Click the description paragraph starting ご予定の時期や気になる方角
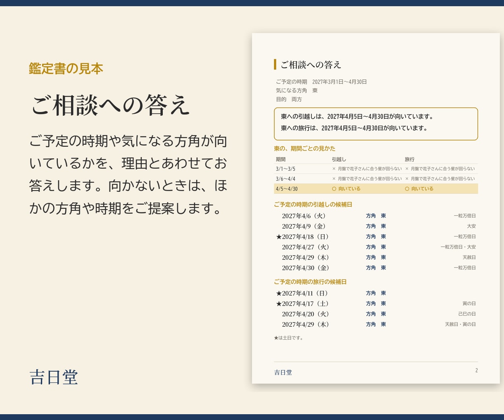 pyautogui.click(x=128, y=174)
